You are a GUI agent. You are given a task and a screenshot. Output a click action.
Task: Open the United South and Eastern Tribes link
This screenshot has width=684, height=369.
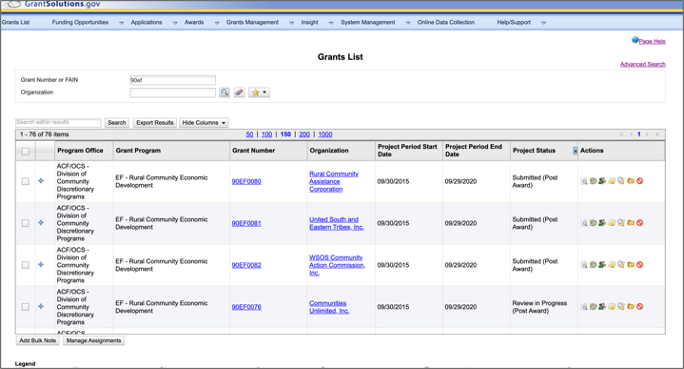pyautogui.click(x=336, y=223)
